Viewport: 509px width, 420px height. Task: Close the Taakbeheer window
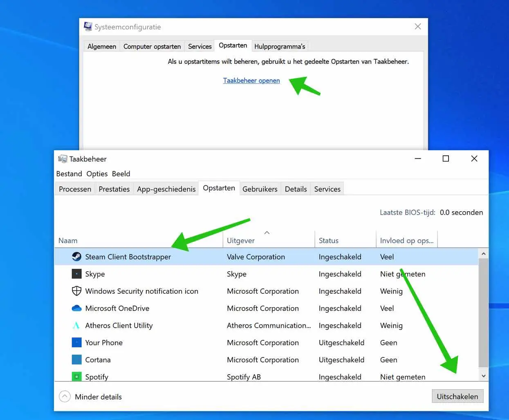click(x=474, y=159)
